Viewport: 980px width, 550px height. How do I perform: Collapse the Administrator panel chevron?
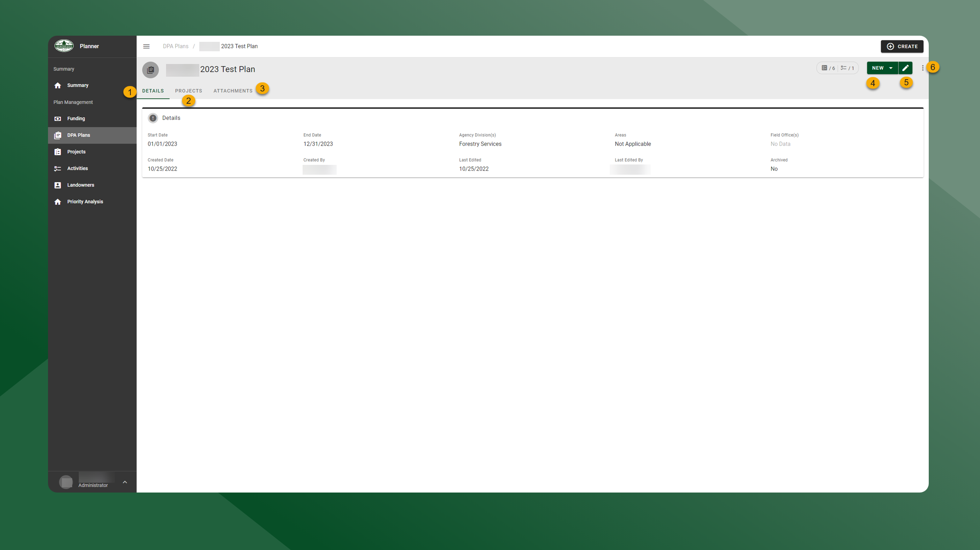click(x=125, y=482)
